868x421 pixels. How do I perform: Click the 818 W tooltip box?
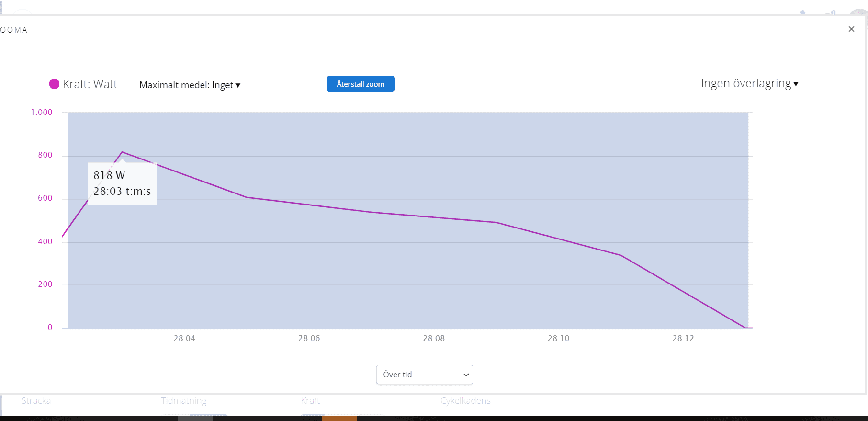point(122,184)
